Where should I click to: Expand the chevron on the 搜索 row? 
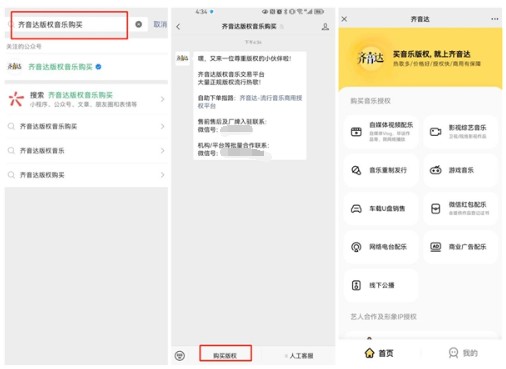click(x=162, y=99)
